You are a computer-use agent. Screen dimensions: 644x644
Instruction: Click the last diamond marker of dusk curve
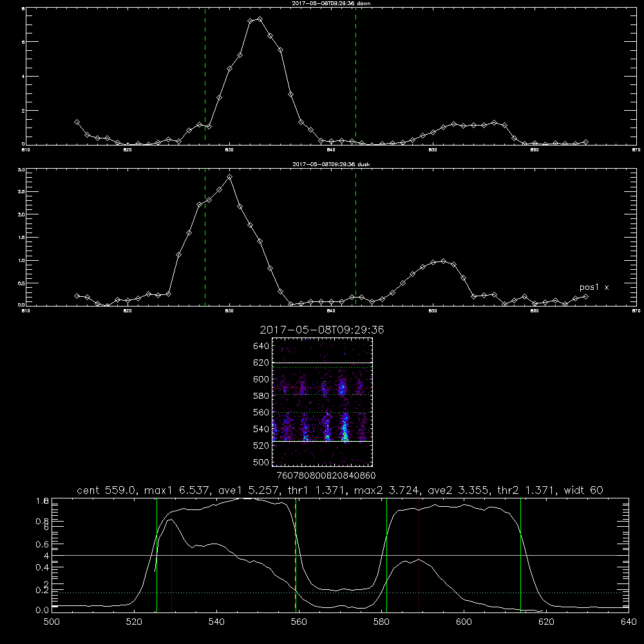[x=585, y=296]
